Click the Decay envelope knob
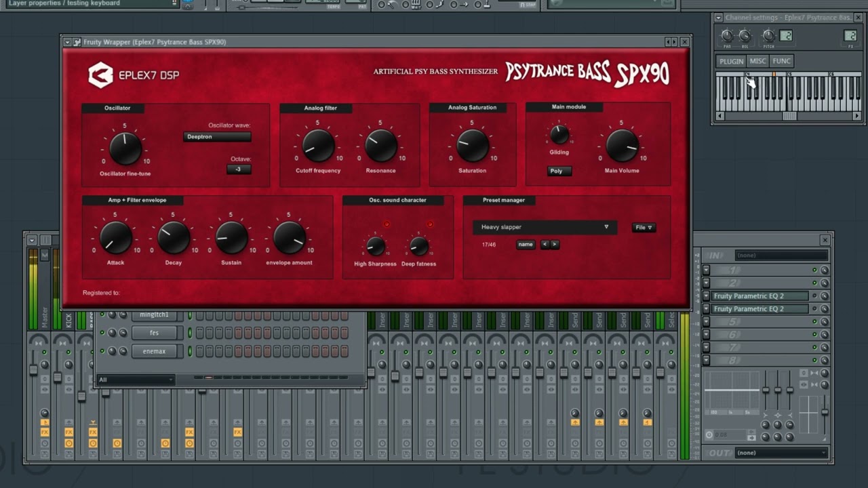Viewport: 868px width, 488px height. (x=174, y=237)
